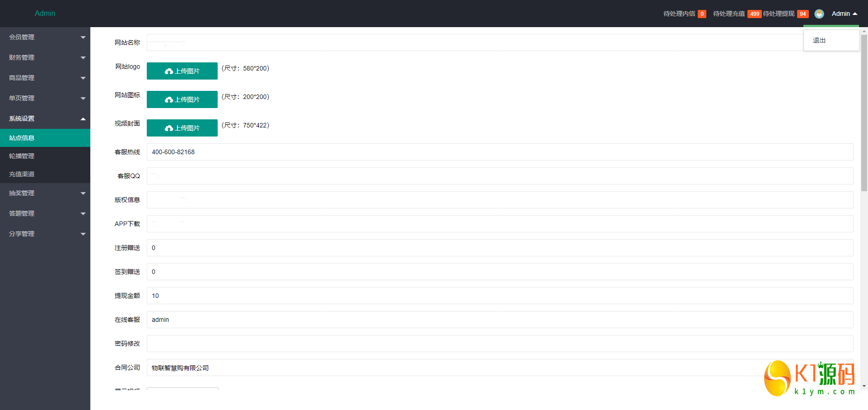The width and height of the screenshot is (868, 410).
Task: Click the page vertical scrollbar thumb
Action: pos(864,113)
